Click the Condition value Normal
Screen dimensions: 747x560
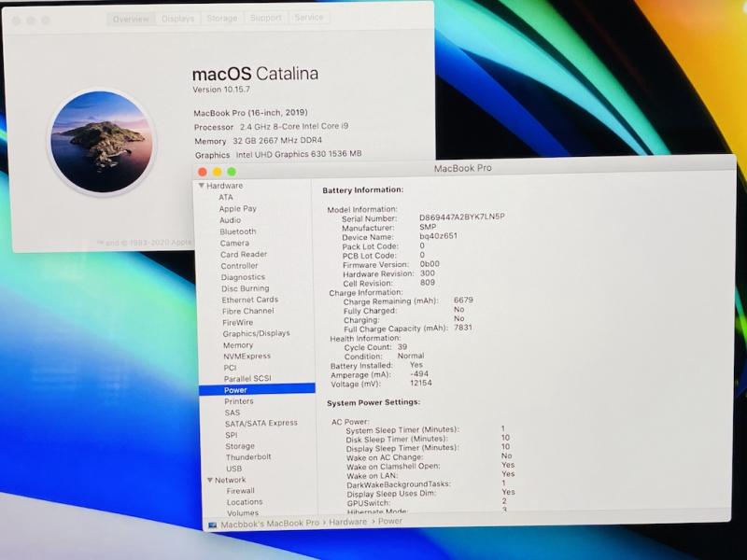(x=411, y=356)
